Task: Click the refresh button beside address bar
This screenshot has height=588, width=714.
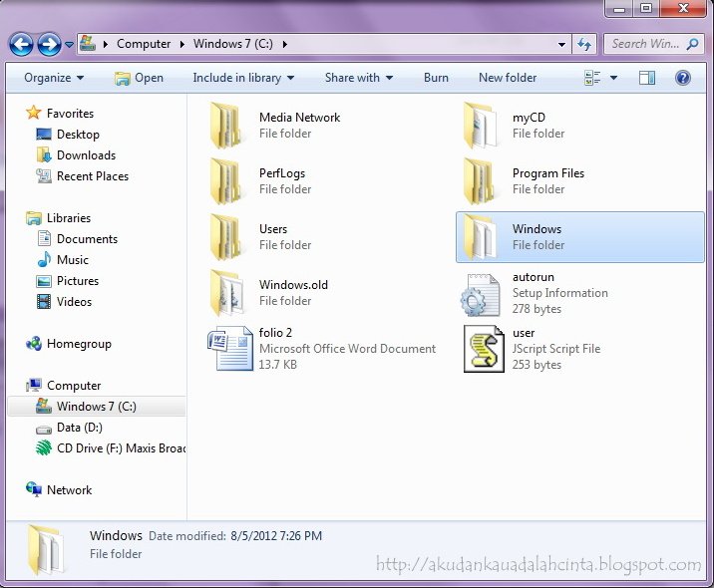Action: (585, 44)
